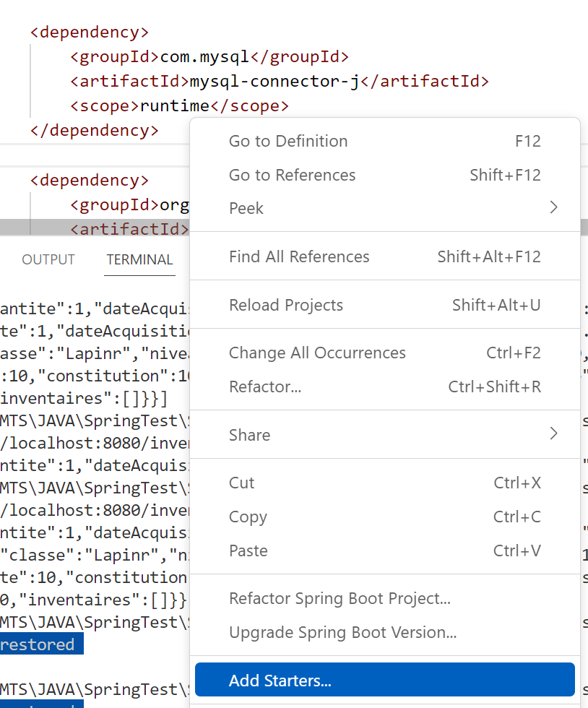Viewport: 588px width, 708px height.
Task: Click the com.mysql groupId value
Action: [x=204, y=56]
